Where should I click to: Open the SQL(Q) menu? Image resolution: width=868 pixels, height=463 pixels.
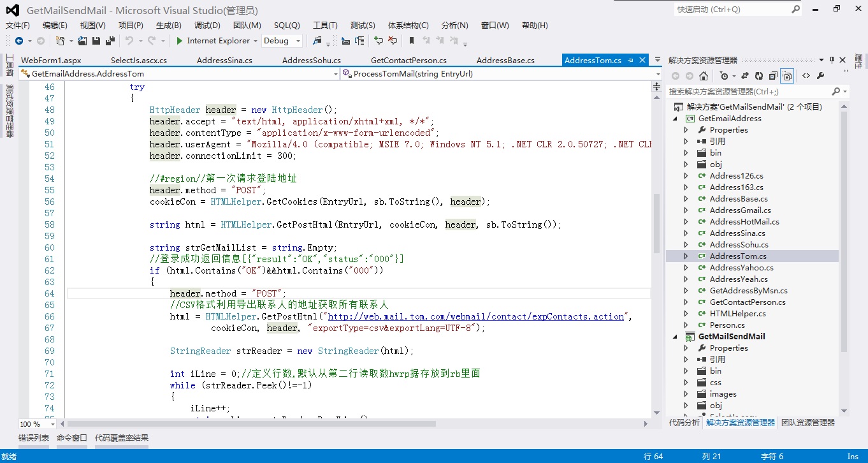click(x=287, y=26)
